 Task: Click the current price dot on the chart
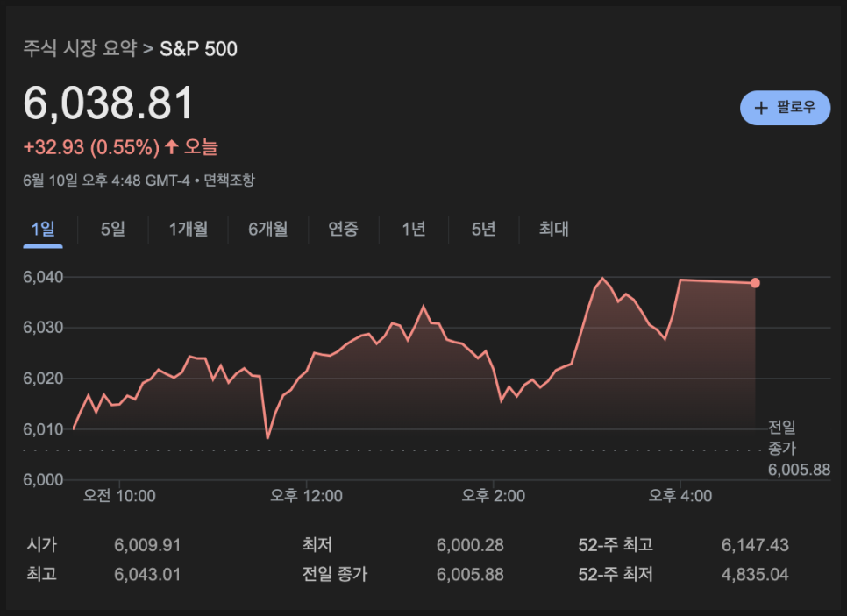click(x=755, y=283)
